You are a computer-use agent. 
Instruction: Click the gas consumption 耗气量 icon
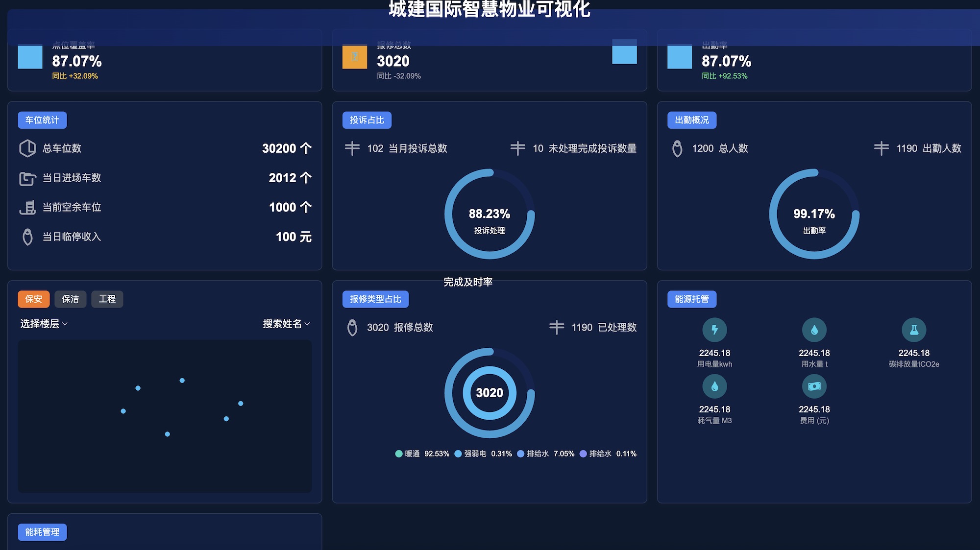coord(714,386)
